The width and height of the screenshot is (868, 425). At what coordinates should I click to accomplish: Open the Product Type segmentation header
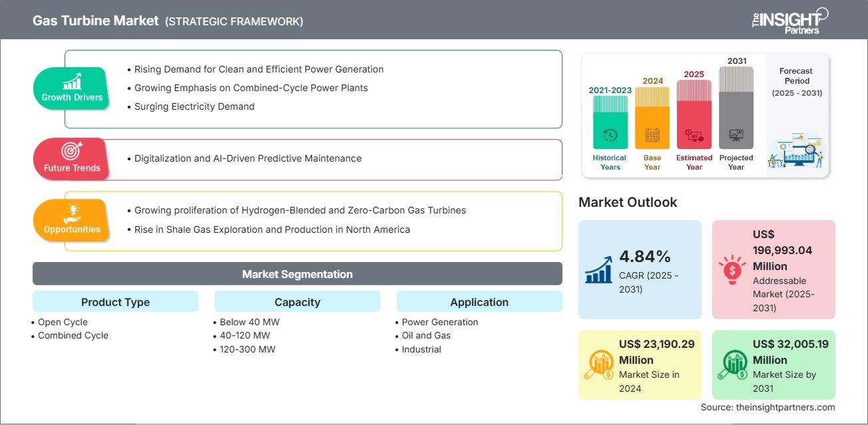114,301
